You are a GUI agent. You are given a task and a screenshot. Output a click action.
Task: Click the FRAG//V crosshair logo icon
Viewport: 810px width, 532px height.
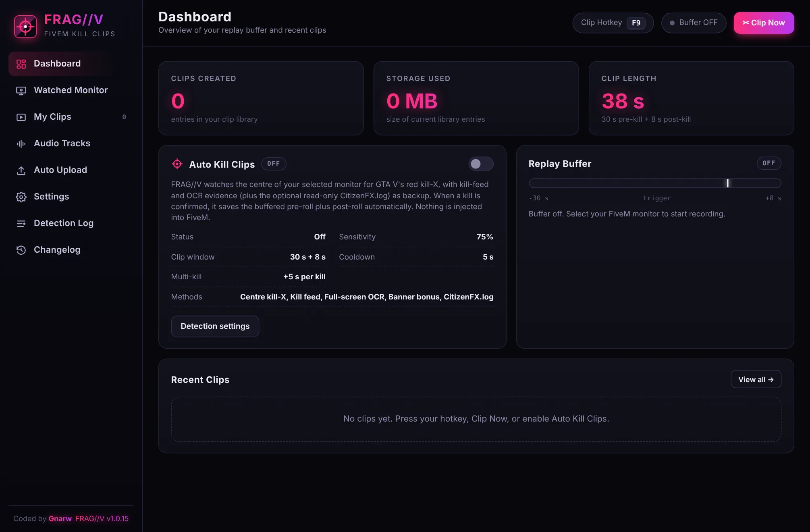tap(25, 27)
